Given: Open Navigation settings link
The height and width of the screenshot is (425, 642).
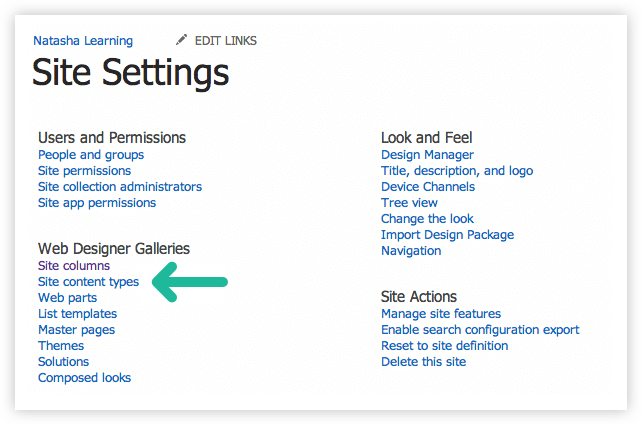Looking at the screenshot, I should (411, 251).
